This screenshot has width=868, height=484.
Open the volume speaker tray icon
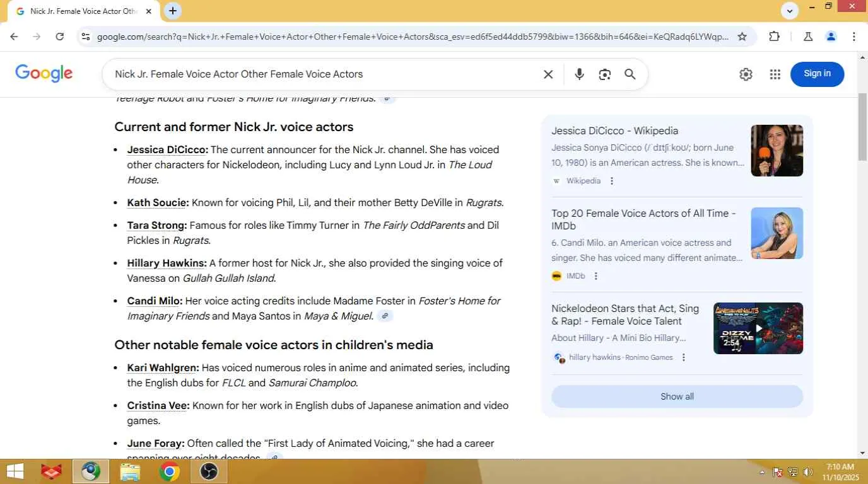809,472
